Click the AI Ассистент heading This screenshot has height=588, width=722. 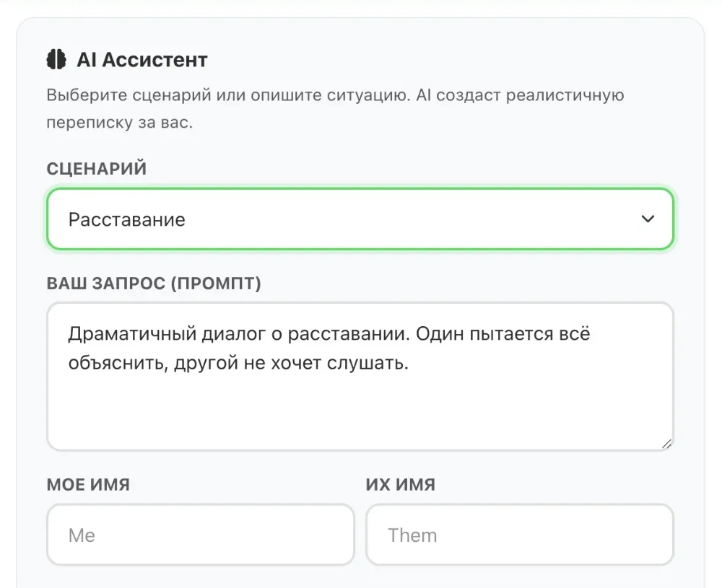pos(142,60)
